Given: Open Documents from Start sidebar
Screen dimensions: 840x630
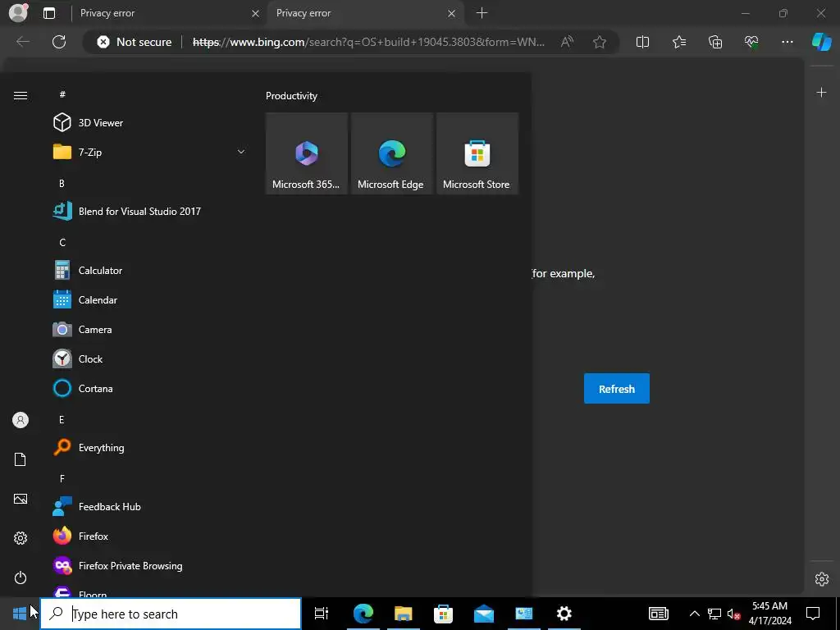Looking at the screenshot, I should click(x=21, y=459).
